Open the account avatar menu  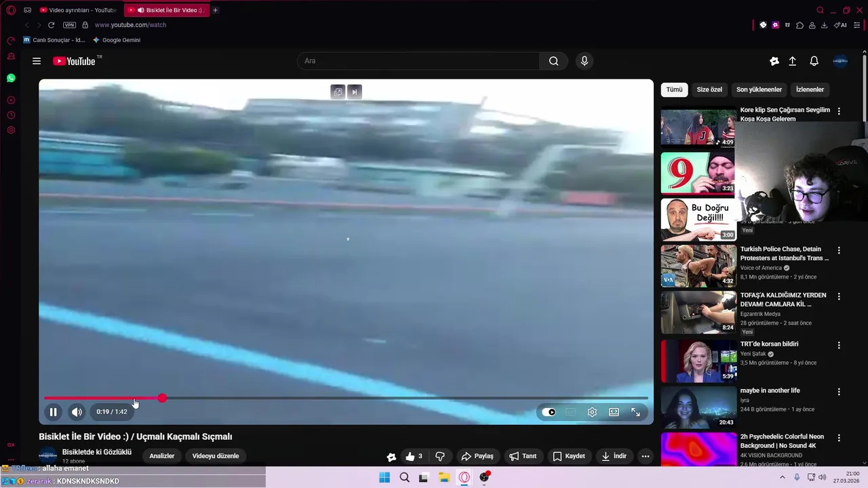pyautogui.click(x=840, y=61)
